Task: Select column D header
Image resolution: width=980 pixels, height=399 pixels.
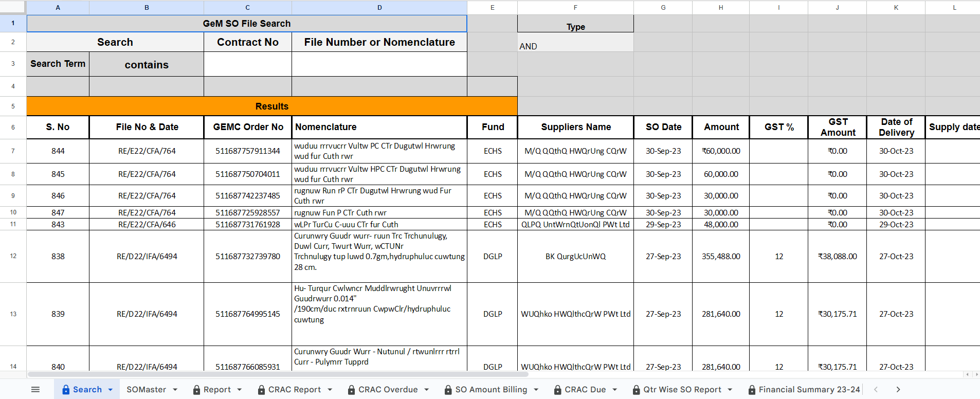Action: [379, 7]
